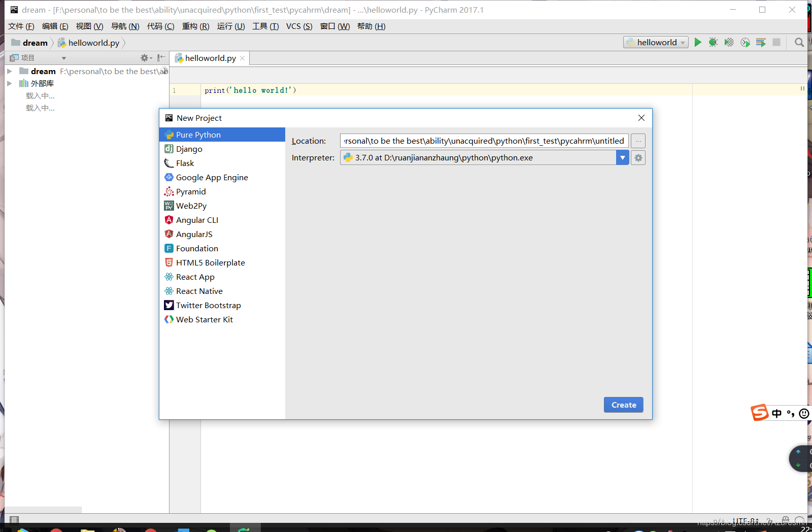The height and width of the screenshot is (532, 812).
Task: Open the VCS (S) menu
Action: [299, 26]
